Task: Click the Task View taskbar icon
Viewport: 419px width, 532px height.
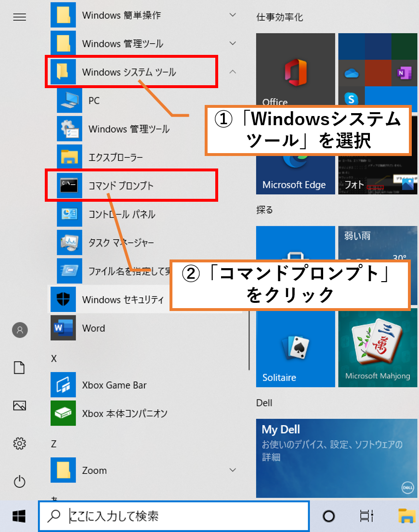Action: [x=367, y=517]
